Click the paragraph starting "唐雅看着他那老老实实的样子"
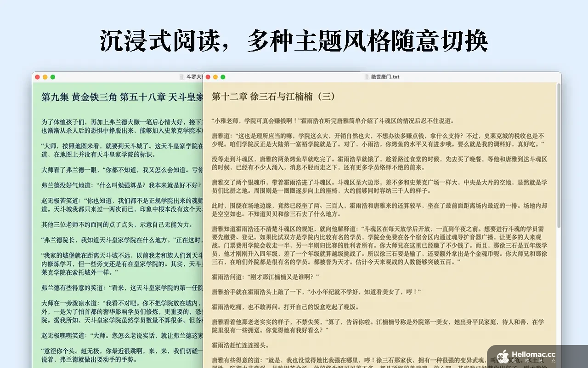 [x=378, y=326]
